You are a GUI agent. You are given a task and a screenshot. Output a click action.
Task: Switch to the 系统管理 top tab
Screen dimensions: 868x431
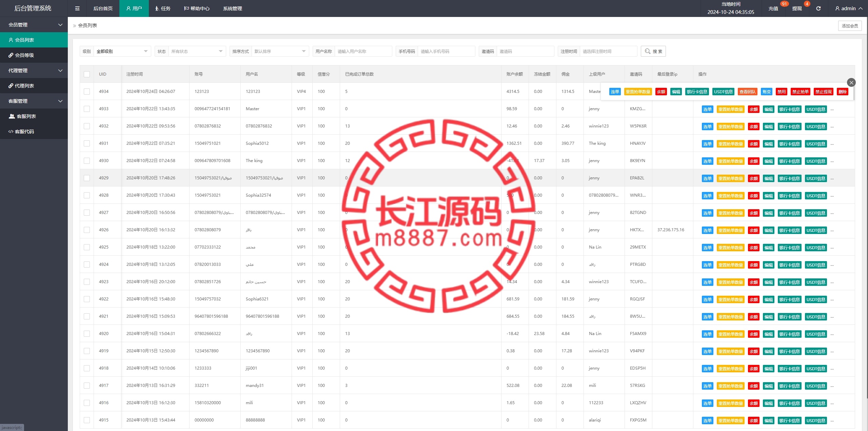(233, 8)
